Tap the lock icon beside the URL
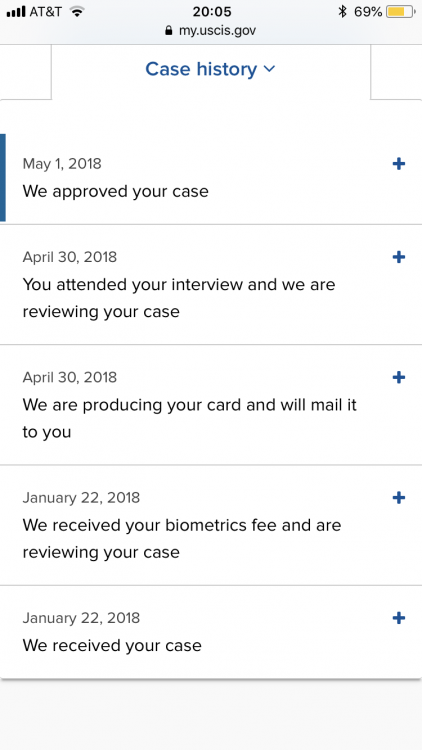This screenshot has height=750, width=422. [x=168, y=31]
